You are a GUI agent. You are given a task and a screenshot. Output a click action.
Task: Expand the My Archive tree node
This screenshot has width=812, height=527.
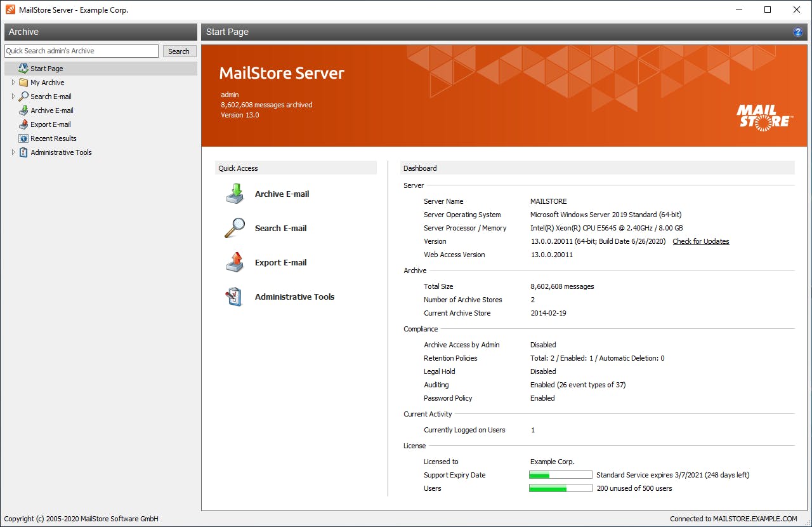coord(13,82)
